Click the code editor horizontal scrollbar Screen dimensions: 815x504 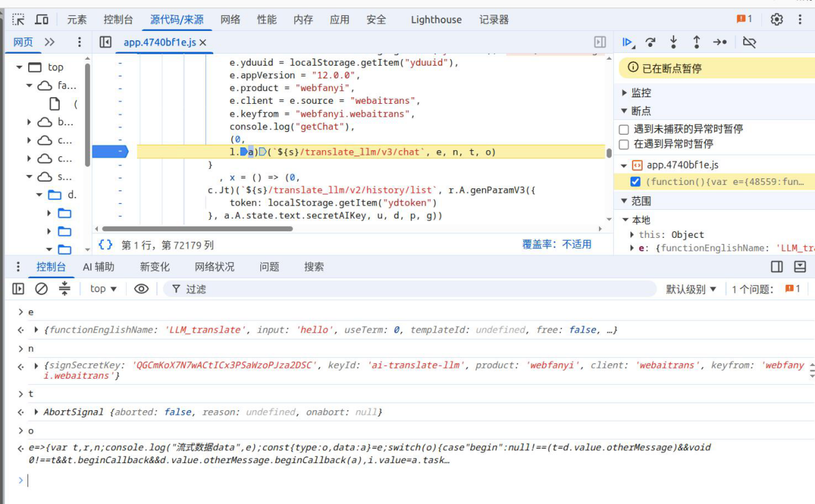(x=198, y=229)
